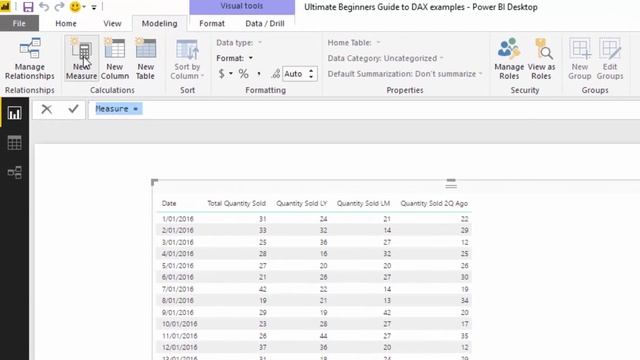Click the Power BI app icon in title bar
Image resolution: width=640 pixels, height=360 pixels.
(x=5, y=7)
